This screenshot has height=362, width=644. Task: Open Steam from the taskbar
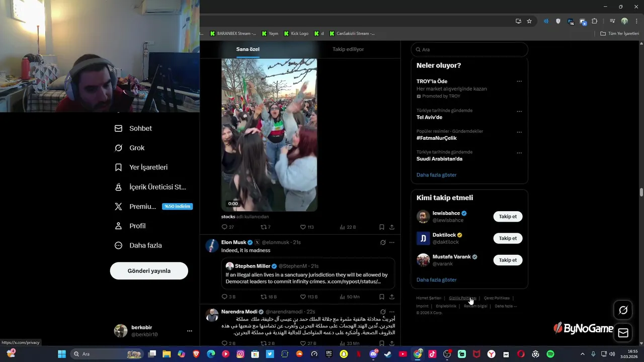point(387,354)
